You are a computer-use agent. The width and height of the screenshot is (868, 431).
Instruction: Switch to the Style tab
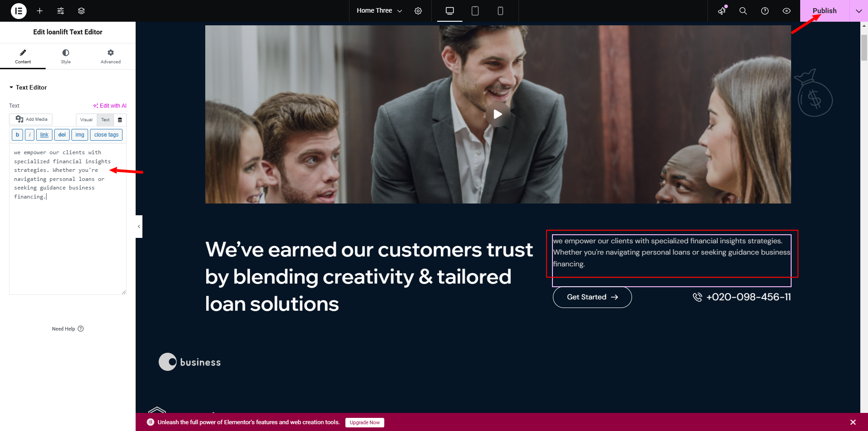point(66,57)
